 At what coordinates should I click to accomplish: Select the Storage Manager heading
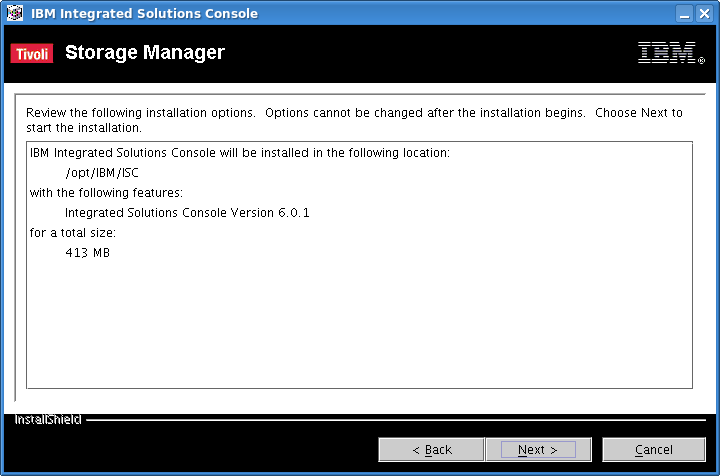[x=145, y=52]
